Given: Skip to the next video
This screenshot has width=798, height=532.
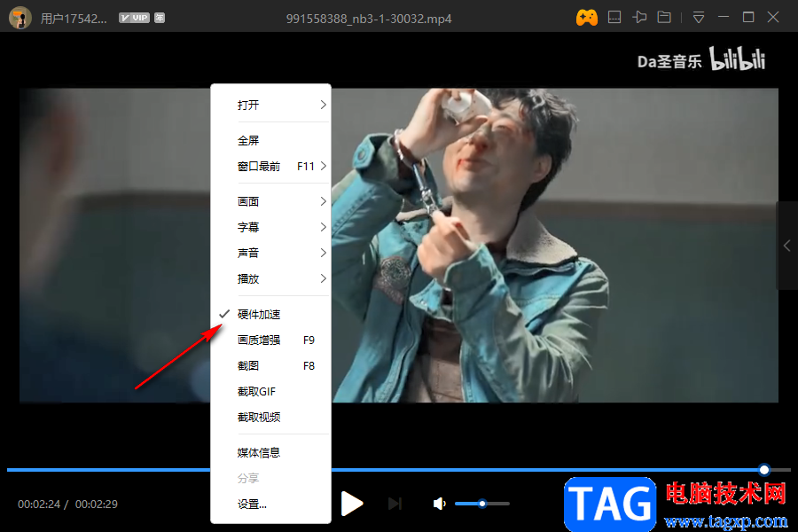Looking at the screenshot, I should pos(395,504).
